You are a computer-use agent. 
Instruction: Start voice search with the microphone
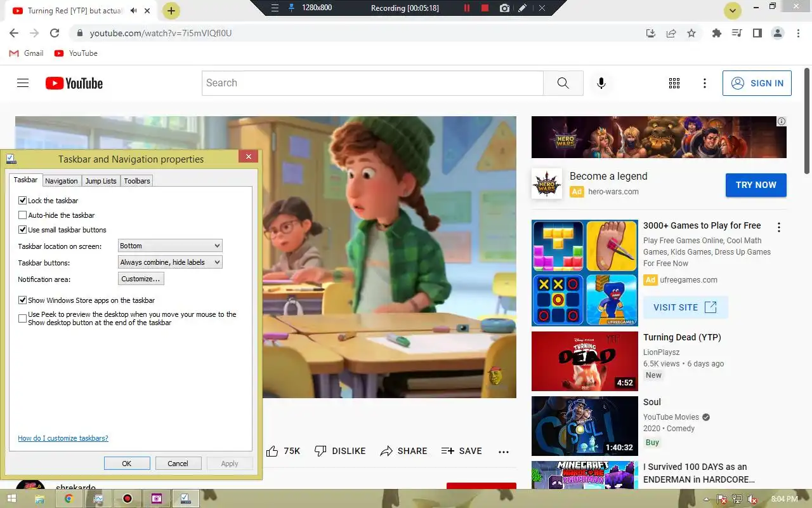pyautogui.click(x=601, y=83)
